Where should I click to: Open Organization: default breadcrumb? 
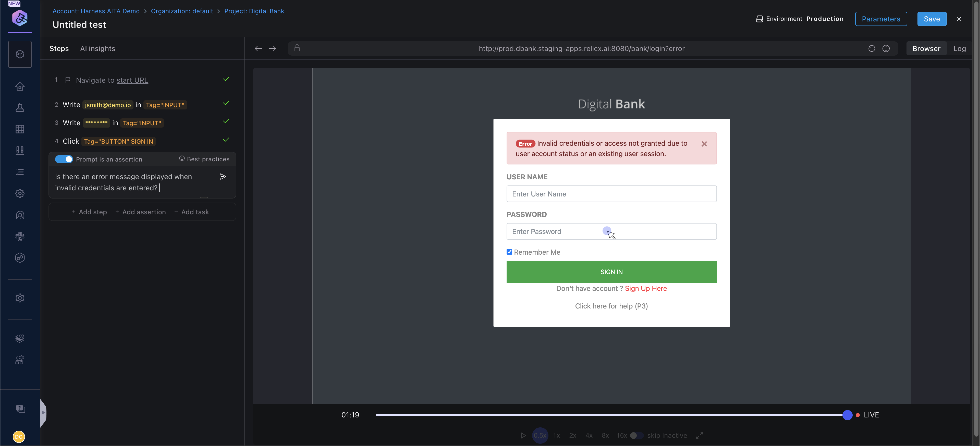(x=182, y=11)
